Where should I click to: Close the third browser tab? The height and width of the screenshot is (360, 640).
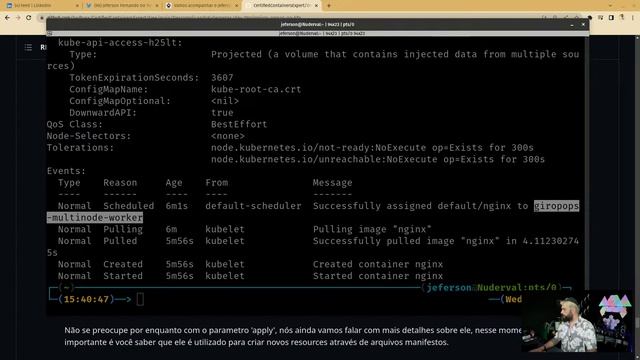(x=236, y=6)
